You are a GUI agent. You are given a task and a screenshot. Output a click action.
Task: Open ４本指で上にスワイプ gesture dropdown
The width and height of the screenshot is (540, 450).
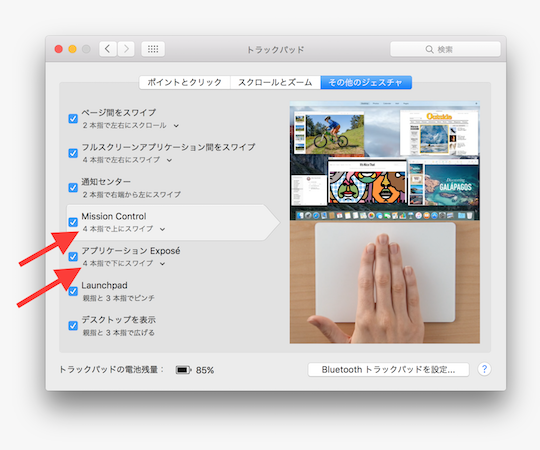click(124, 229)
